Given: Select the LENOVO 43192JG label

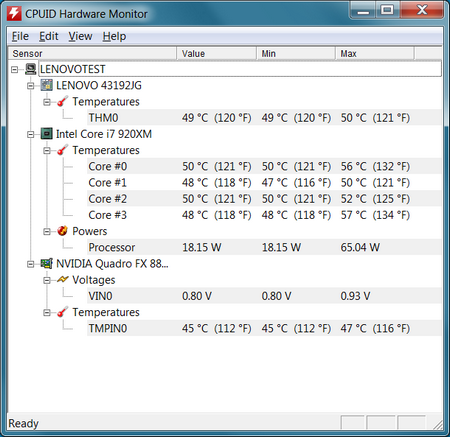Looking at the screenshot, I should [x=99, y=85].
